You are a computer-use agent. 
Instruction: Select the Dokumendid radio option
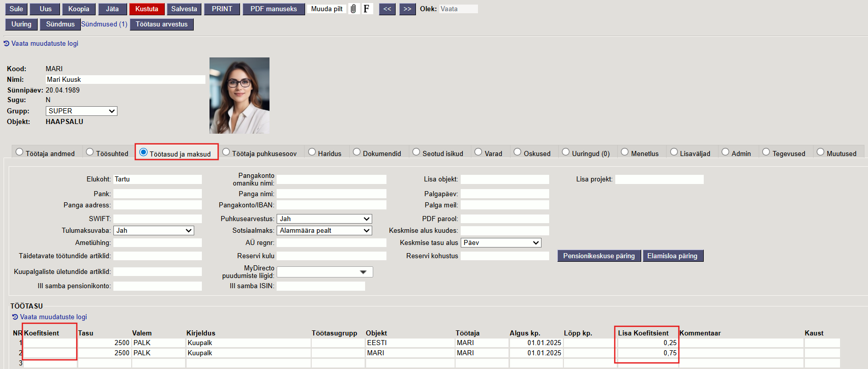point(357,152)
